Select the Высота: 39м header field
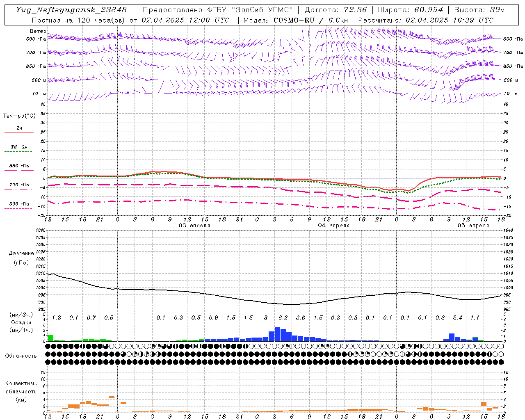This screenshot has height=420, width=525. pyautogui.click(x=479, y=10)
